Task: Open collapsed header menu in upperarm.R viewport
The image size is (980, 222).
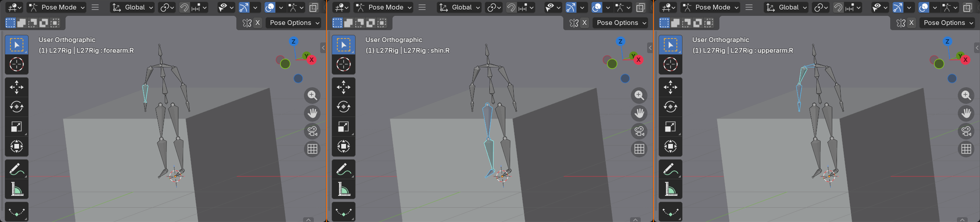Action: [x=749, y=7]
